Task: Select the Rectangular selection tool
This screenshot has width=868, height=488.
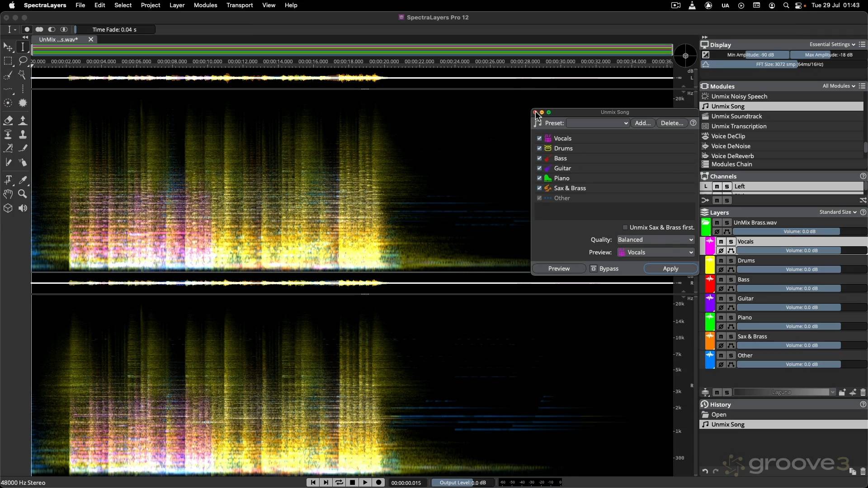Action: (8, 61)
